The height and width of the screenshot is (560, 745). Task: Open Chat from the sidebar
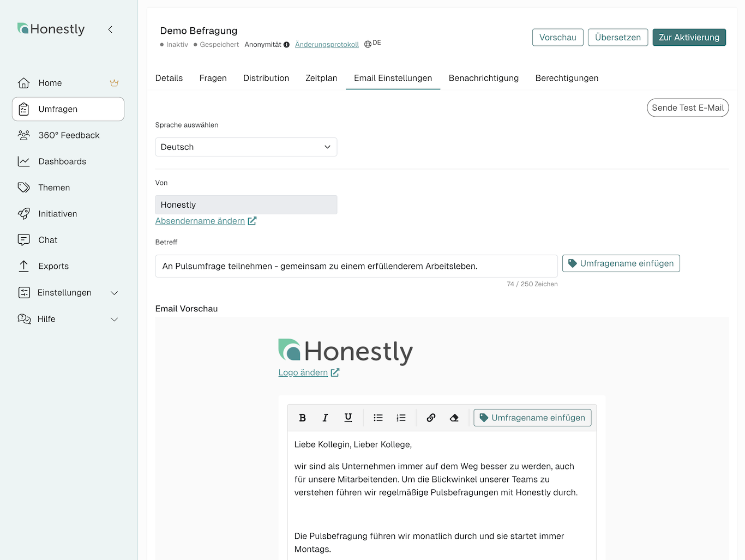tap(47, 240)
